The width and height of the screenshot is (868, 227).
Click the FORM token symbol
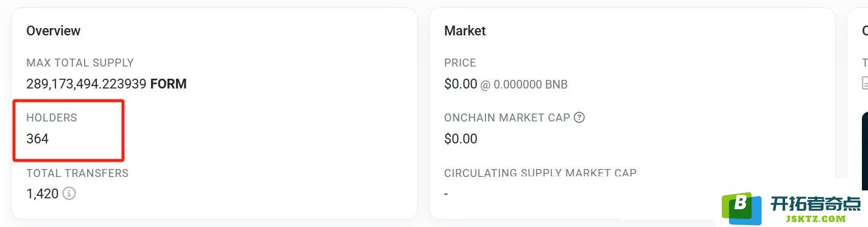(x=168, y=84)
